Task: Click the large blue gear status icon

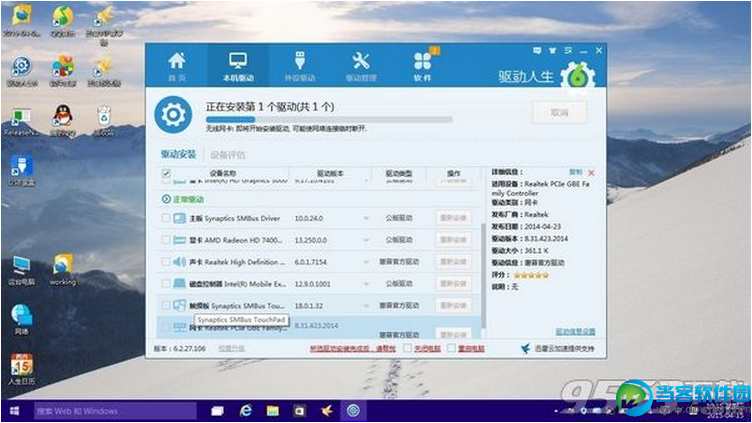Action: point(173,115)
